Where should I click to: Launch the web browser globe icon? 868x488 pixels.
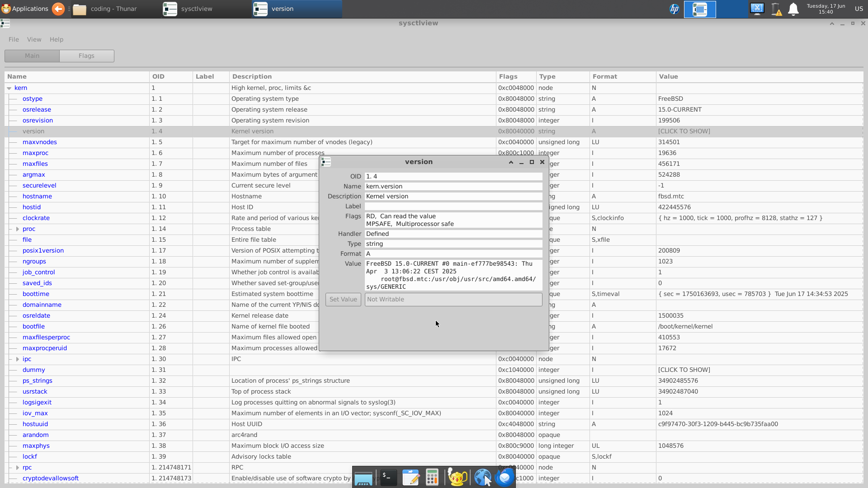[482, 477]
